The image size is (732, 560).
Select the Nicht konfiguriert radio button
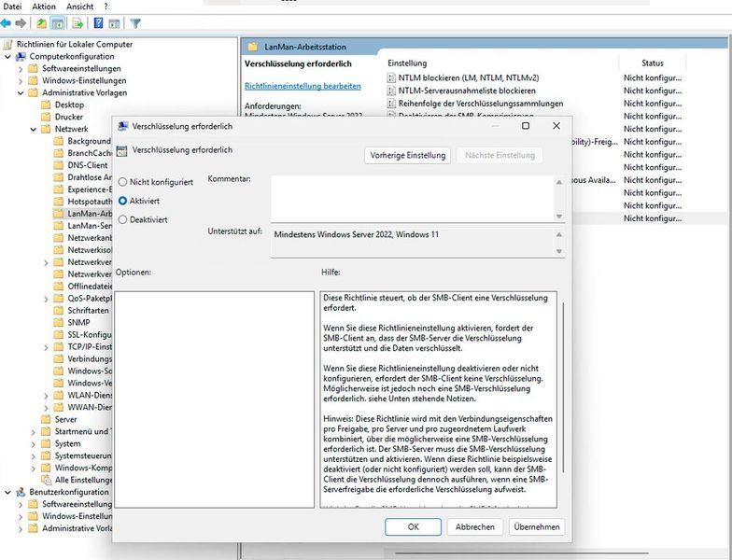tap(123, 182)
